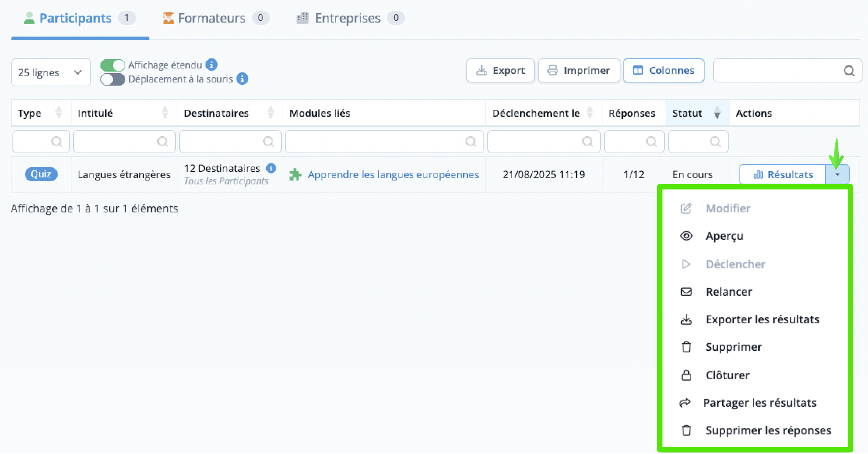Click the caret dropdown beside Résultats button

[837, 175]
